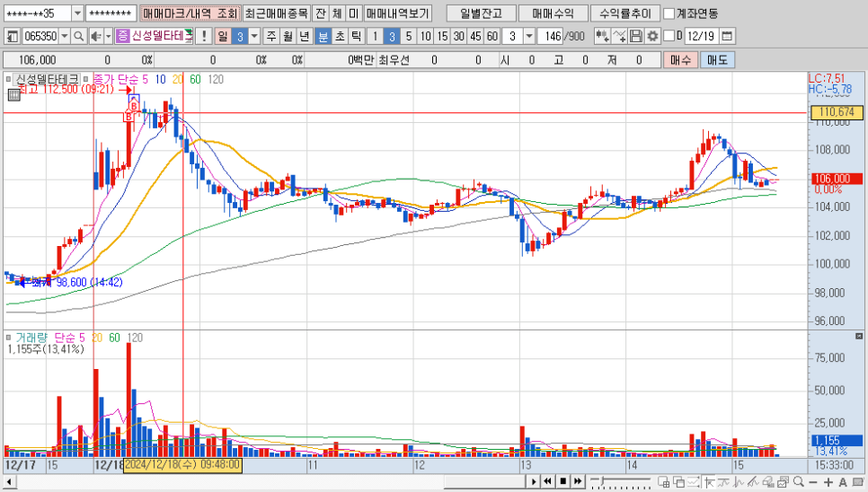
Task: Open the panel toggle icon left of stock code
Action: coord(13,36)
